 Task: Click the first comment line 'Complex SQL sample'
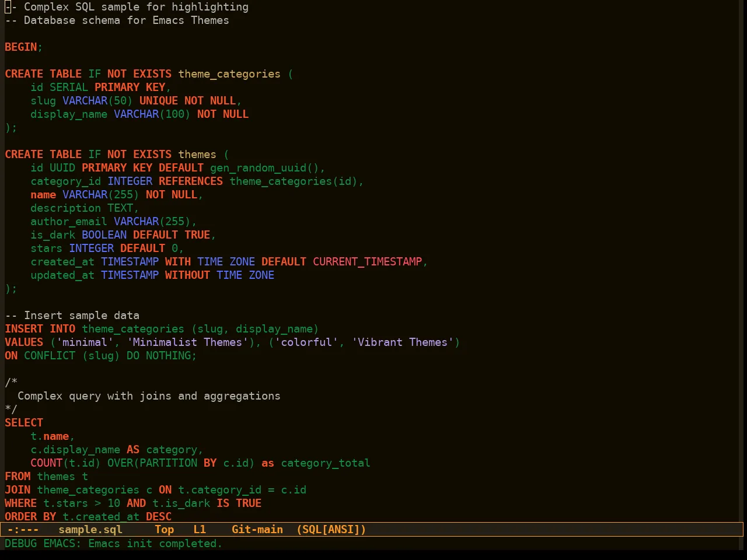coord(127,7)
